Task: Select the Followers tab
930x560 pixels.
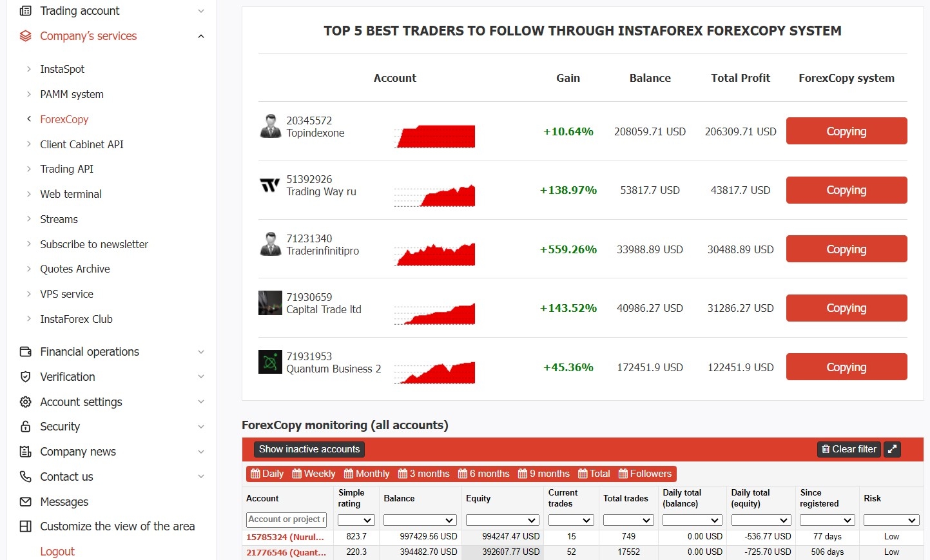Action: point(645,473)
